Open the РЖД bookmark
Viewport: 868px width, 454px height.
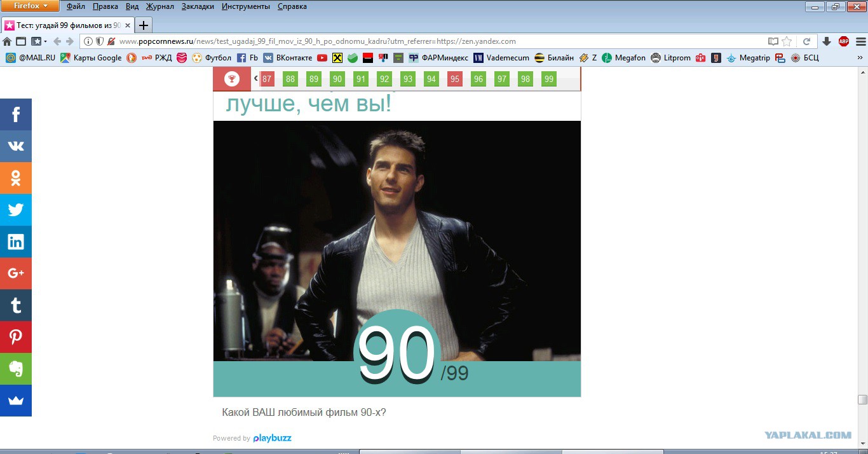pyautogui.click(x=156, y=58)
